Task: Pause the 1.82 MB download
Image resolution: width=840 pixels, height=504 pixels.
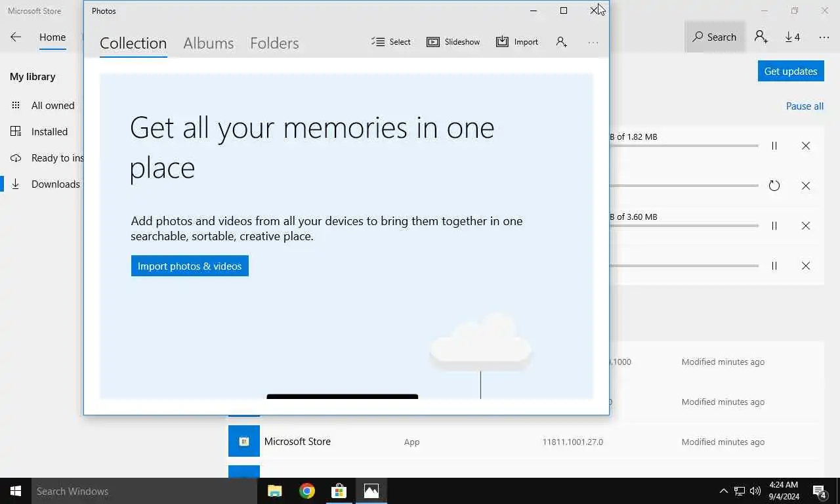Action: point(774,146)
